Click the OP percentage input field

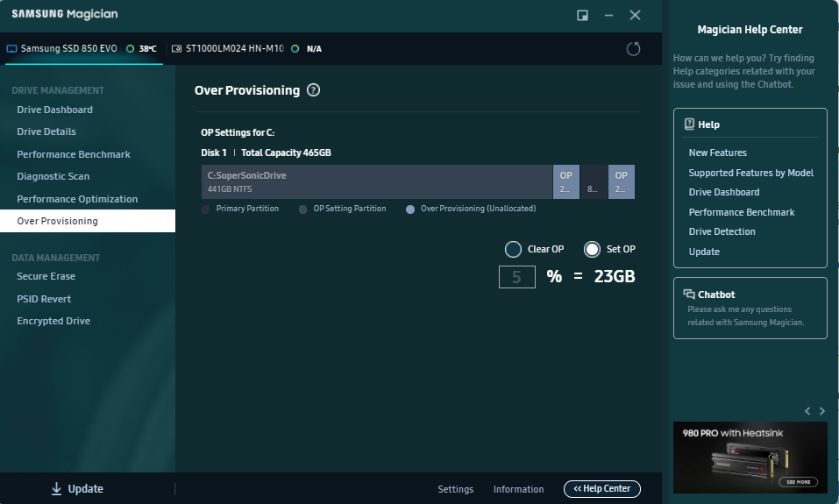pos(517,277)
